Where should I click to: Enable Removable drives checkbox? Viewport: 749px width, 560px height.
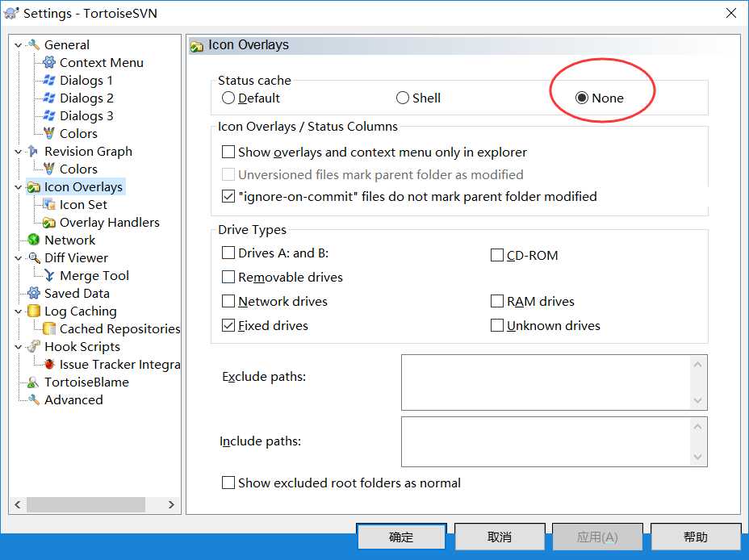(228, 277)
